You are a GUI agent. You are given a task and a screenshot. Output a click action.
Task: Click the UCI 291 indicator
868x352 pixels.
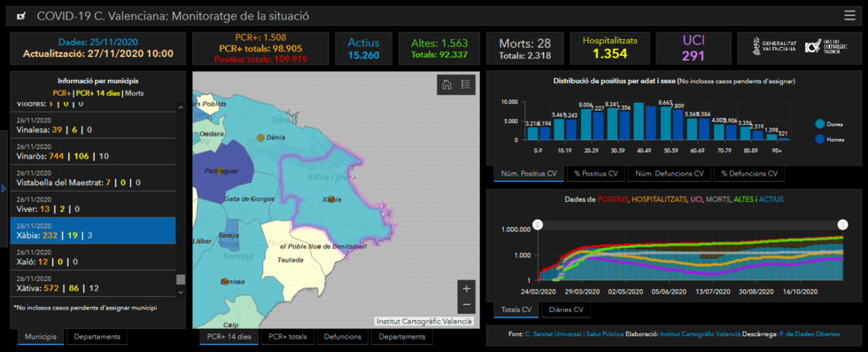click(x=693, y=48)
